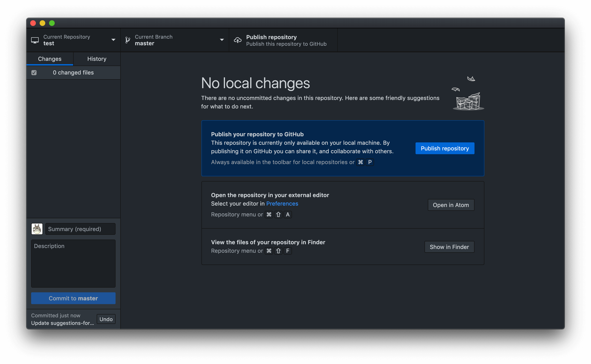Click 'Open the repository in your external editor'
591x364 pixels.
click(x=270, y=195)
